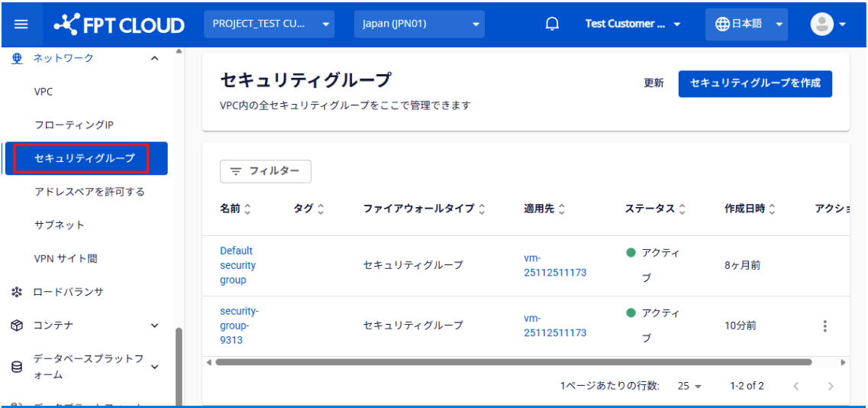Sort by ファイアウォールタイプ column icon

coord(482,209)
